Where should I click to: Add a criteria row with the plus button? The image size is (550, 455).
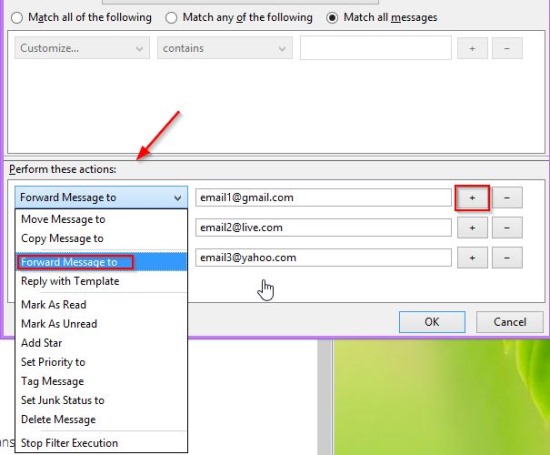(472, 48)
